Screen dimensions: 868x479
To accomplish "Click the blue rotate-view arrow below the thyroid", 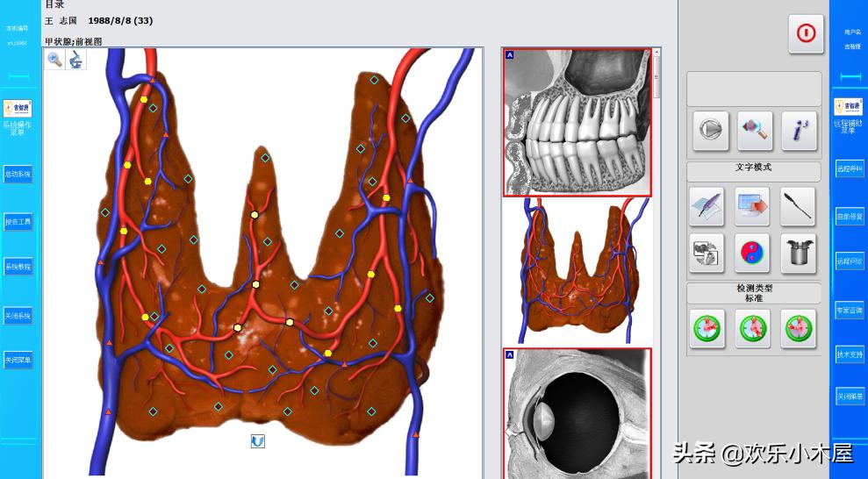I will [257, 440].
